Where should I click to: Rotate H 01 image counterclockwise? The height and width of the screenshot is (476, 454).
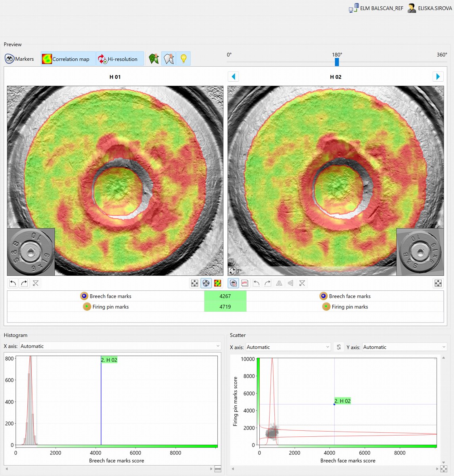13,283
